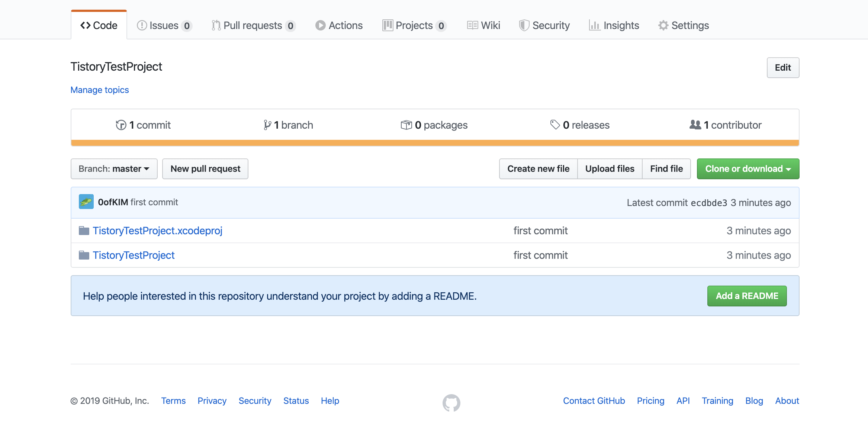The width and height of the screenshot is (868, 444).
Task: Click the Security shield icon
Action: 524,25
